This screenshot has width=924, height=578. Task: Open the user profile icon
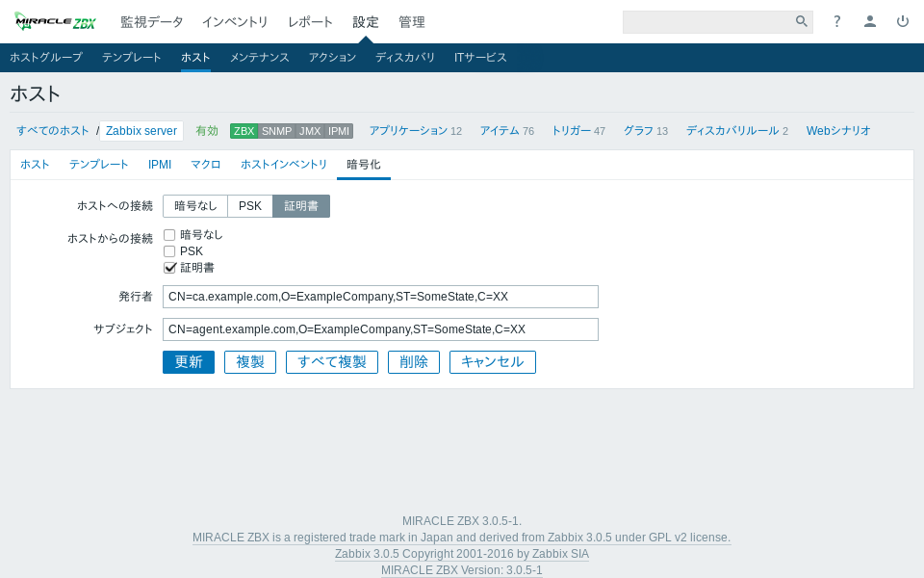click(x=870, y=21)
